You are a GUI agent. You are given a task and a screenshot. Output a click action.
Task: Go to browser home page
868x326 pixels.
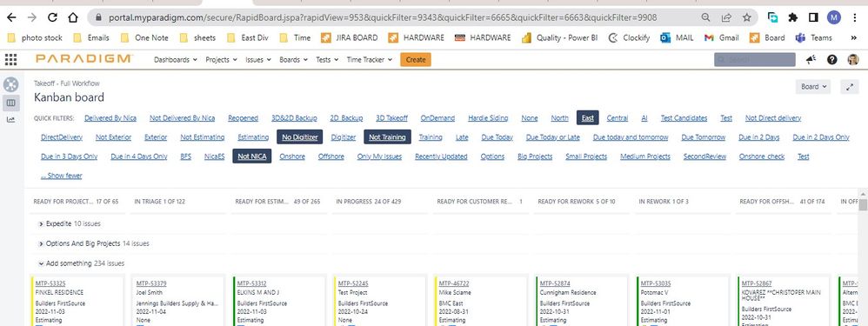click(72, 17)
